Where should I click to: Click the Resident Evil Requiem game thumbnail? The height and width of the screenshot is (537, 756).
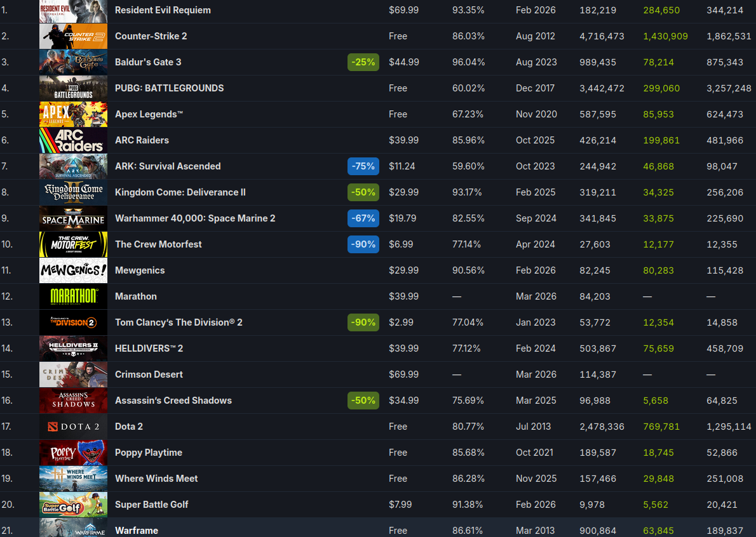(73, 10)
